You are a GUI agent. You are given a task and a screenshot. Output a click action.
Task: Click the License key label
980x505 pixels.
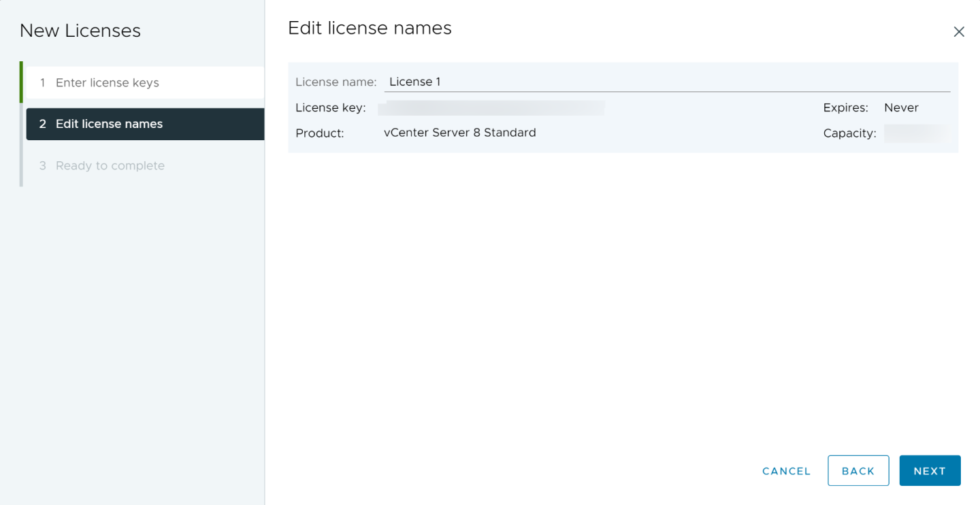pyautogui.click(x=330, y=108)
